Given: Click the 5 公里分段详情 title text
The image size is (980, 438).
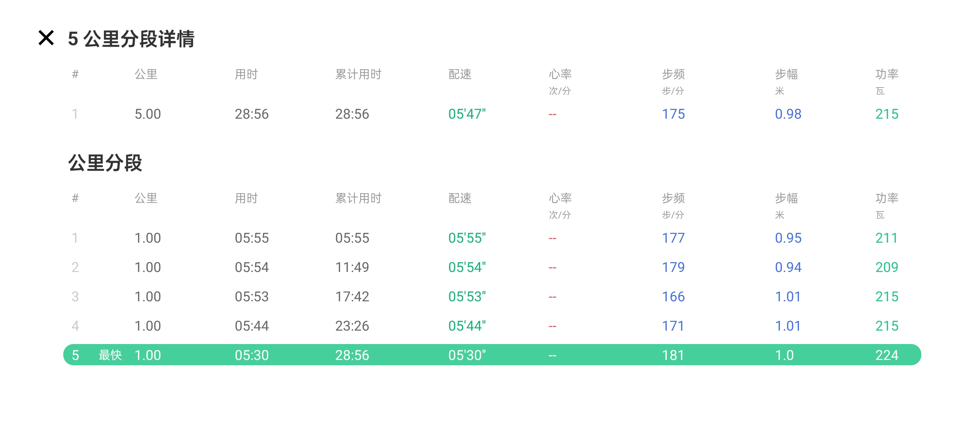Looking at the screenshot, I should click(131, 39).
